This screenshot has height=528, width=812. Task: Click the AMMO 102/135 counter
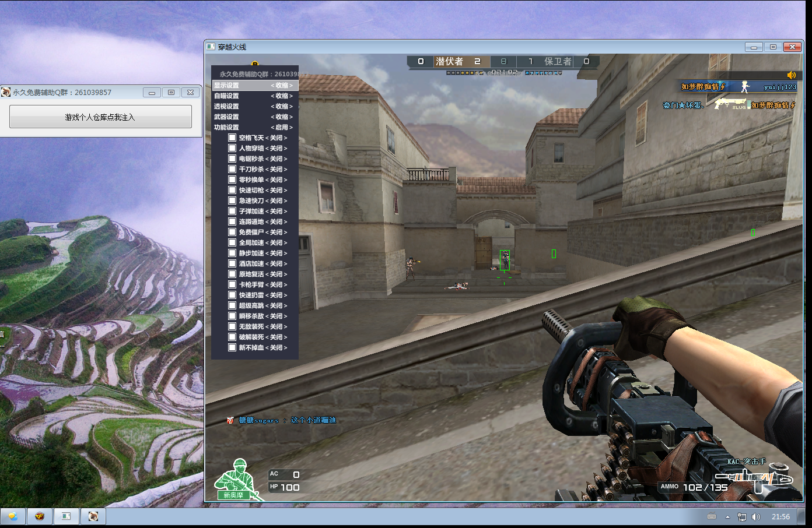coord(694,487)
